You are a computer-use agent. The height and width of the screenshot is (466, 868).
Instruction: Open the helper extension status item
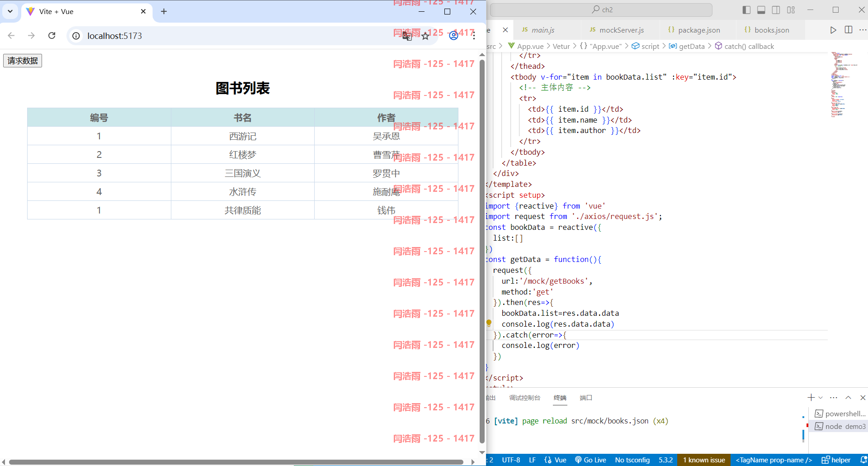[836, 460]
